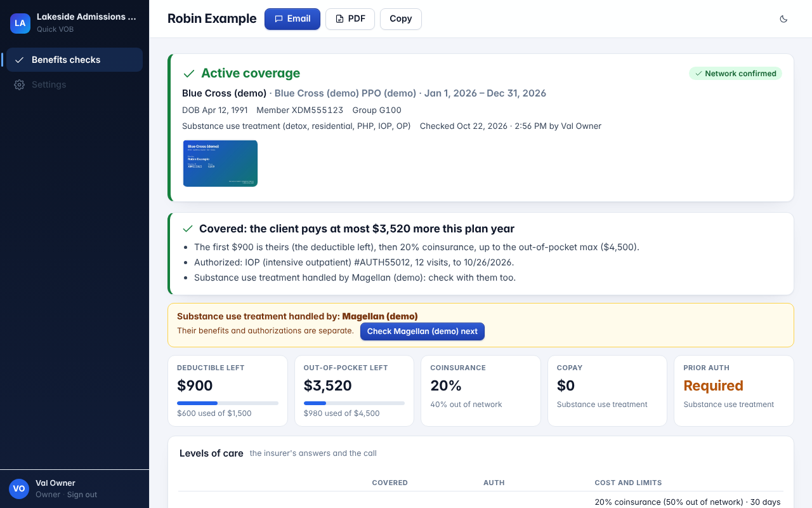Viewport: 812px width, 508px height.
Task: Export the benefits check as PDF
Action: 350,19
